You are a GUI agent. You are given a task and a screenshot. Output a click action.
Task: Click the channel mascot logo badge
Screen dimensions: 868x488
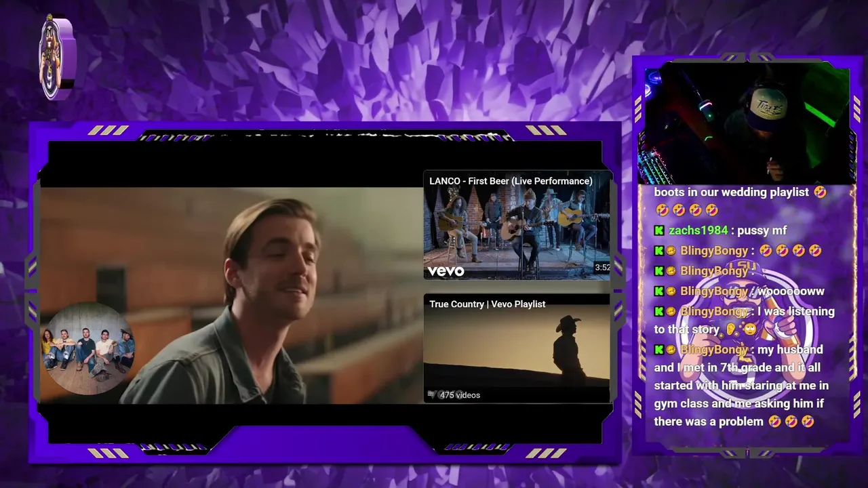coord(57,58)
